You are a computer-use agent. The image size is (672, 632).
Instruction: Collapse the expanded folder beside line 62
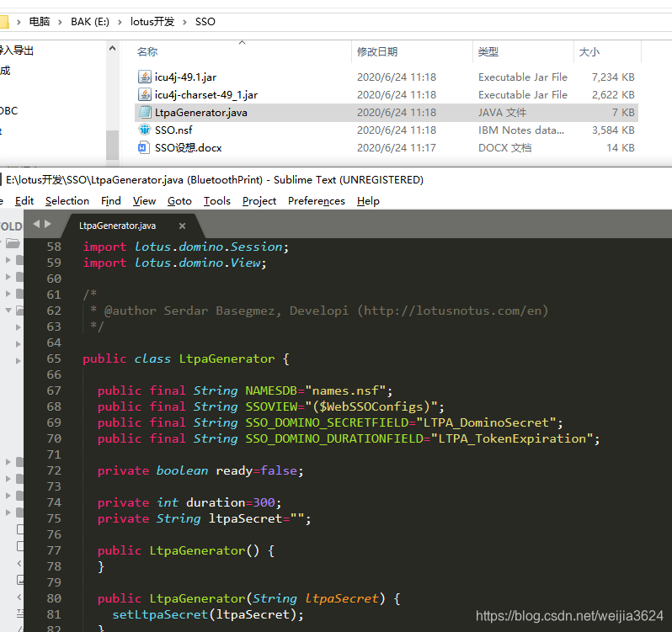click(x=8, y=310)
